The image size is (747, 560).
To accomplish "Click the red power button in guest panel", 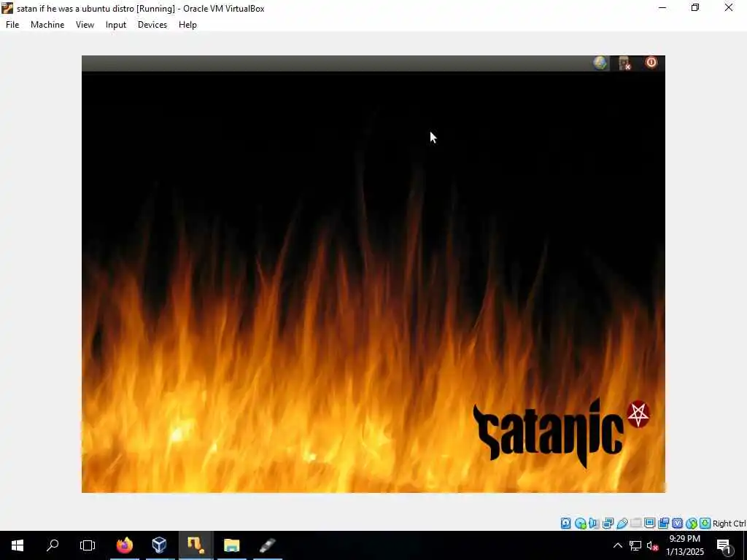I will click(651, 63).
